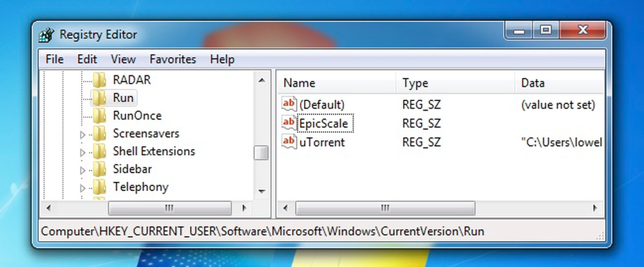
Task: Click the tree pane vertical scrollbar thumb
Action: pyautogui.click(x=261, y=153)
